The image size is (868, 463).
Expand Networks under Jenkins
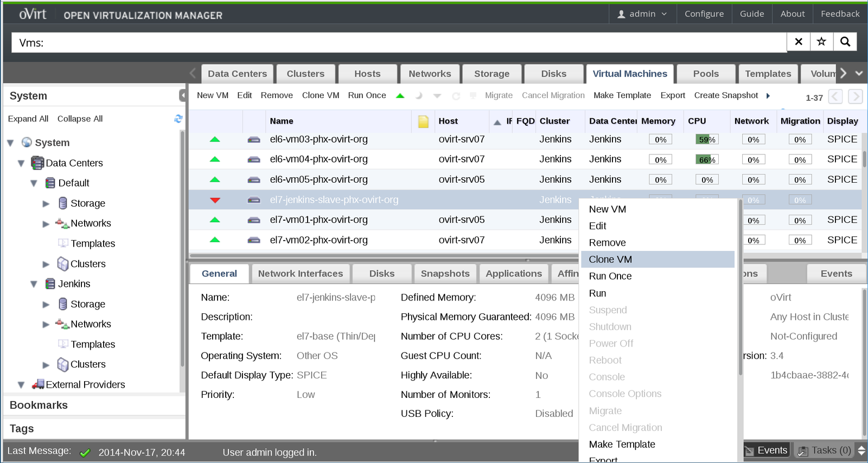tap(46, 325)
